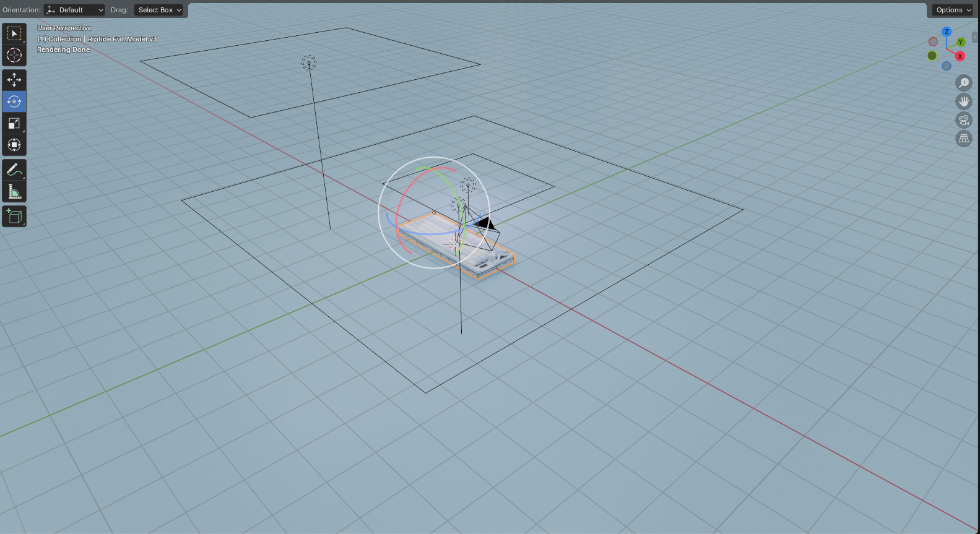Screen dimensions: 980x534
Task: Select the Measure ruler tool
Action: click(x=14, y=192)
